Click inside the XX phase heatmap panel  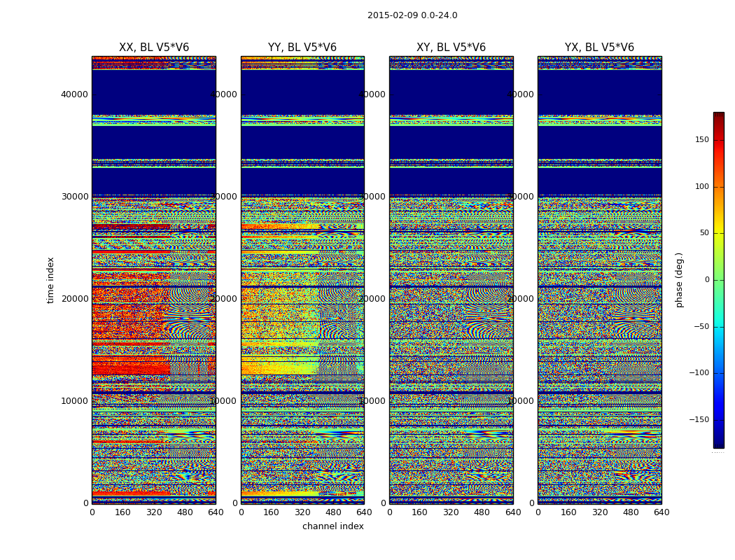(x=154, y=280)
